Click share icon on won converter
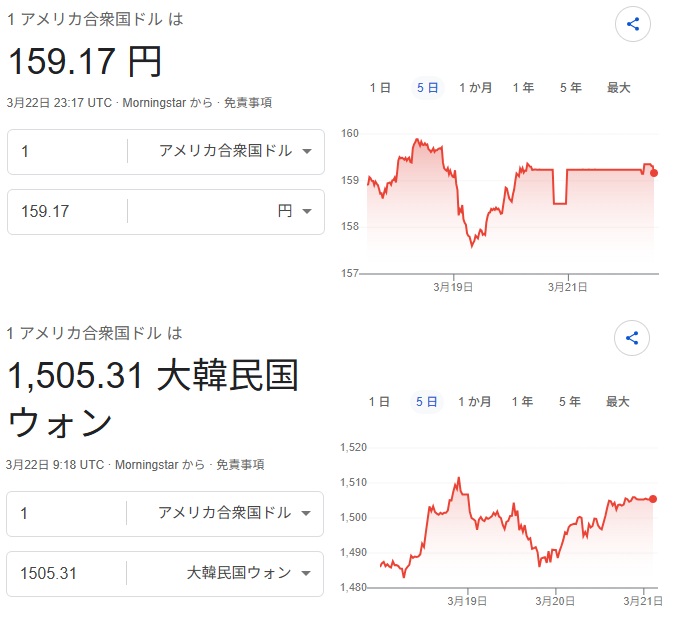The height and width of the screenshot is (626, 673). 632,338
